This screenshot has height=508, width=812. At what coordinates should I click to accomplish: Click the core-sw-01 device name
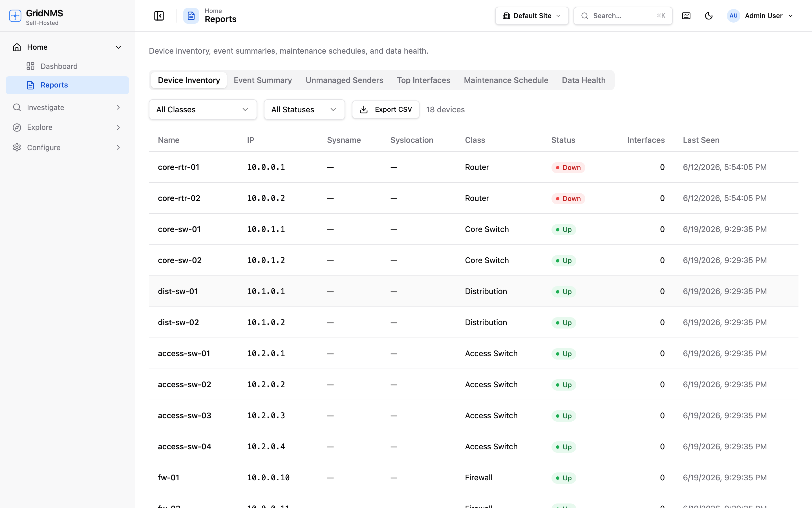tap(179, 229)
